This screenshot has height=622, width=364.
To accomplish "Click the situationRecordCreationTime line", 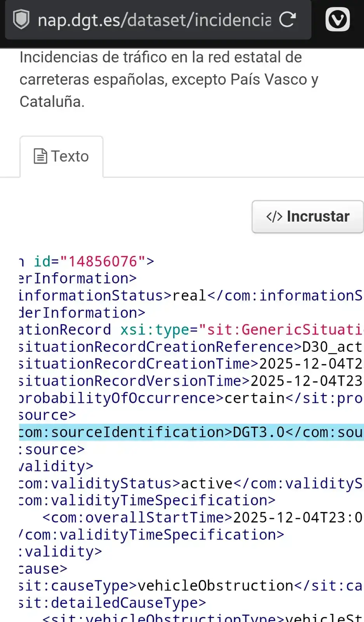I will coord(190,364).
